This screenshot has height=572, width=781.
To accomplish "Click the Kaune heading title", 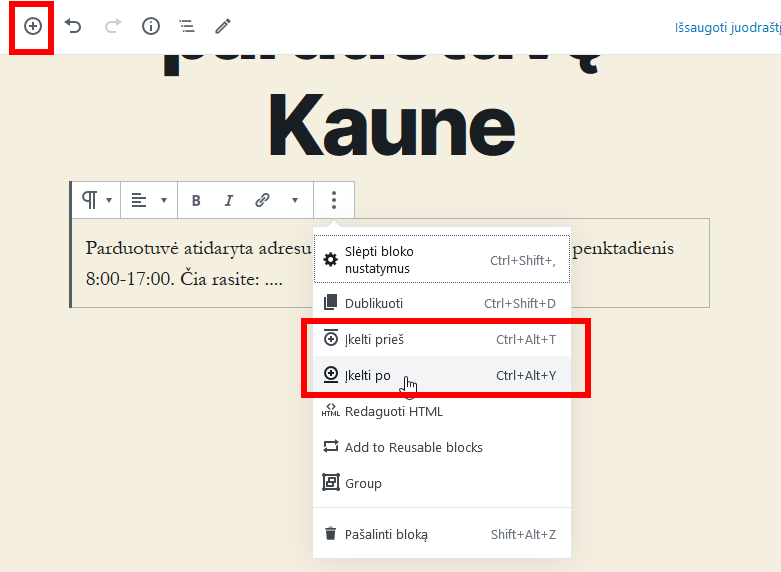I will [391, 125].
